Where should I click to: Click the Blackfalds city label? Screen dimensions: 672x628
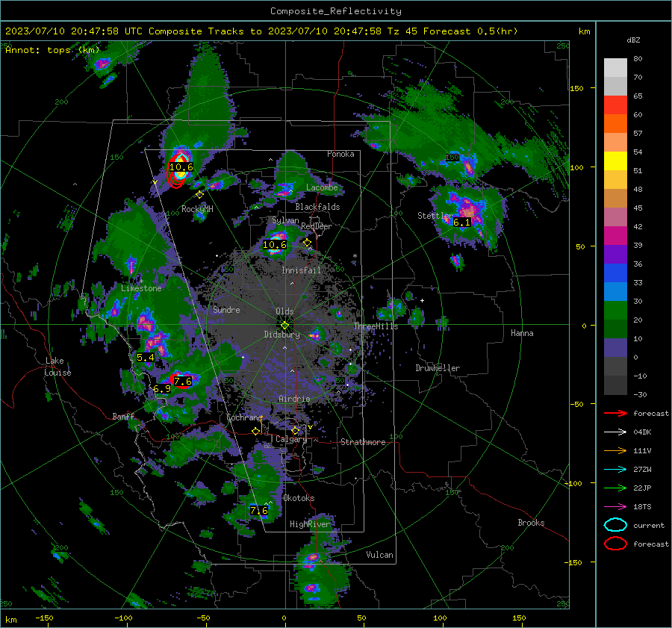[317, 207]
